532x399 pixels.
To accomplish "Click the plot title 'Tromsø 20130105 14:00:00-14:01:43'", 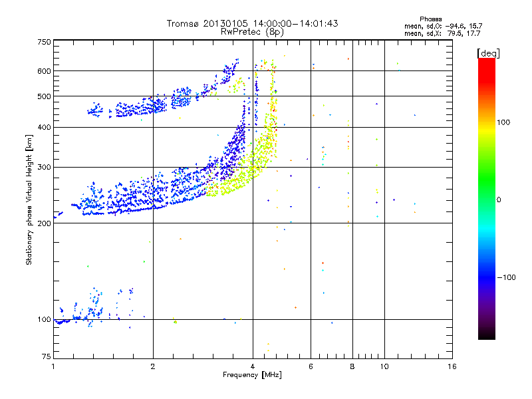I will coord(252,23).
